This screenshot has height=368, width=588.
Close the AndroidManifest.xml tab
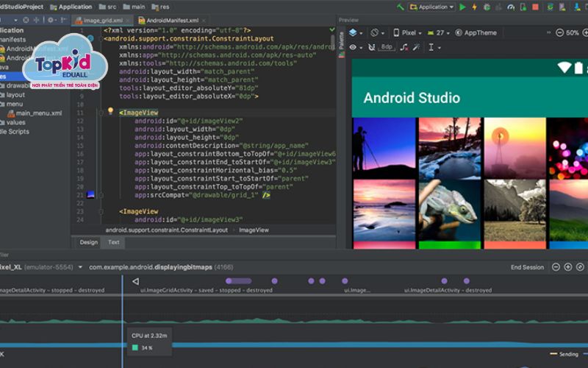pos(204,21)
